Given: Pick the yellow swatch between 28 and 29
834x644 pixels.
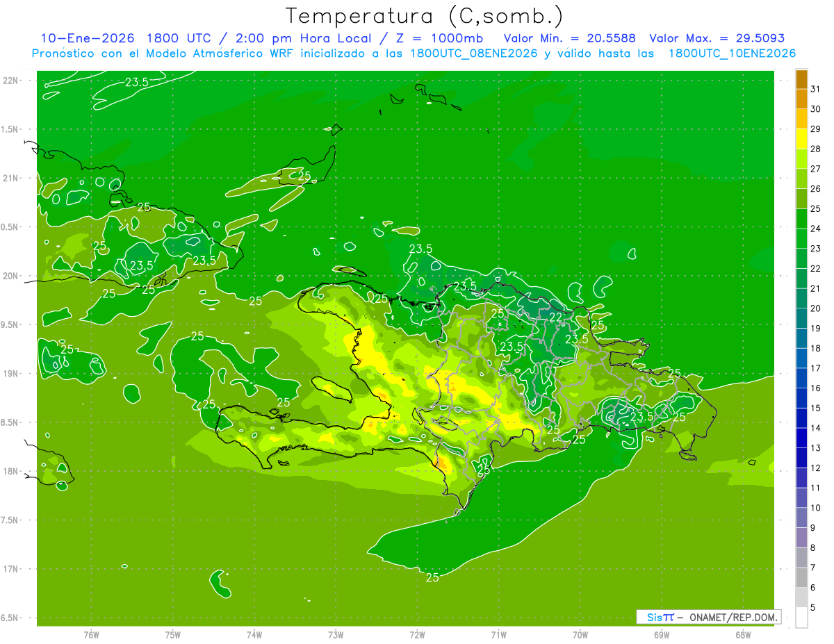Looking at the screenshot, I should pyautogui.click(x=801, y=139).
